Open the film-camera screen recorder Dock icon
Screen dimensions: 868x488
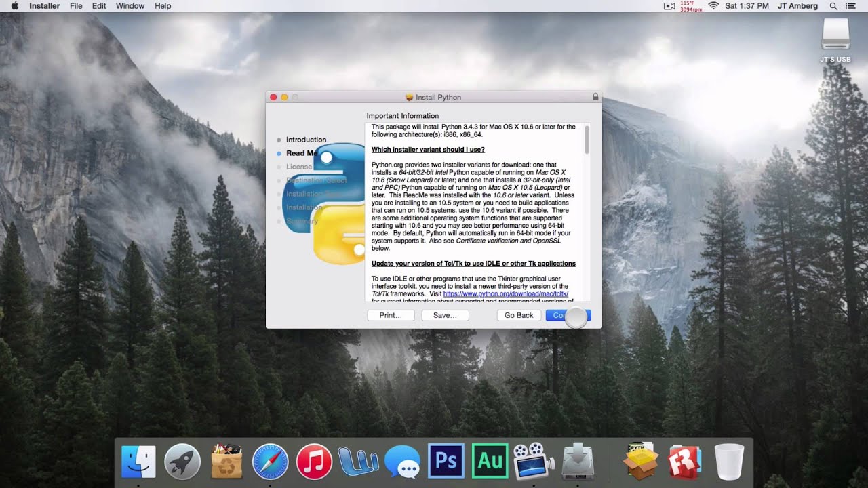(534, 462)
